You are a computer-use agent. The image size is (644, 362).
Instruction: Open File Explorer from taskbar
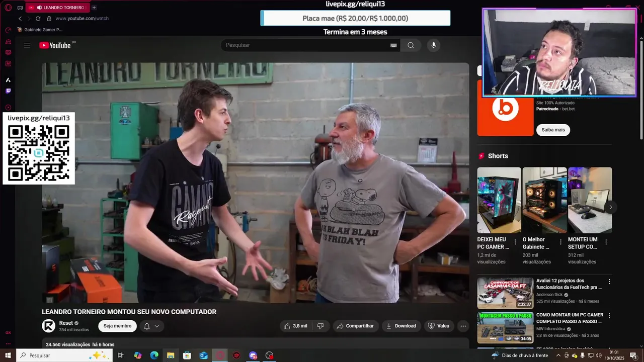click(171, 355)
